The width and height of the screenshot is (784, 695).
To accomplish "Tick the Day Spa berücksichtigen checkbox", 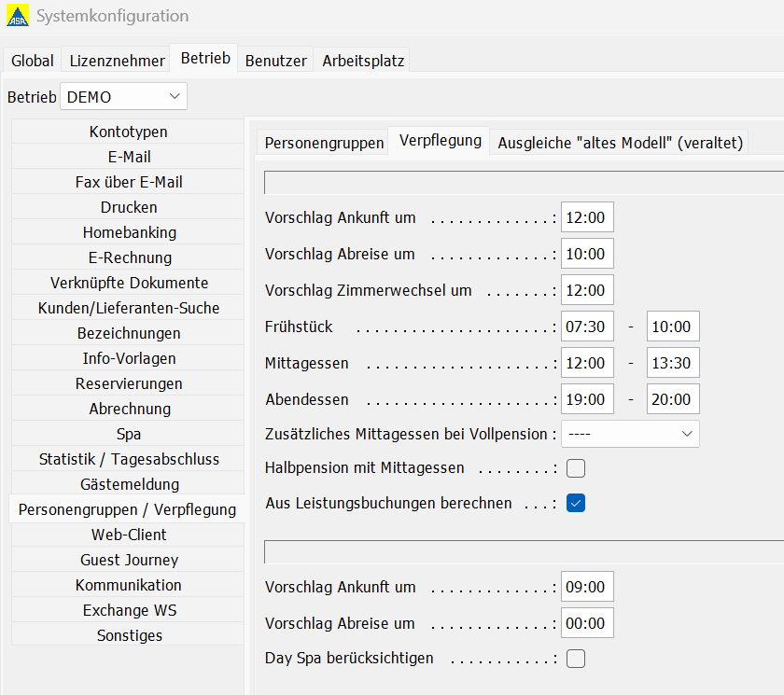I will coord(576,659).
